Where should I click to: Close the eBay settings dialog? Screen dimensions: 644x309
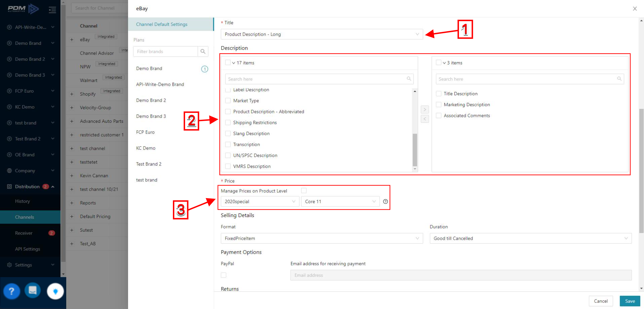tap(635, 9)
